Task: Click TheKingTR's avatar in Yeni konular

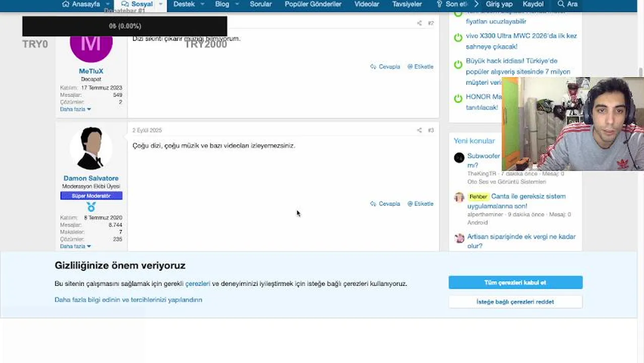Action: 459,158
